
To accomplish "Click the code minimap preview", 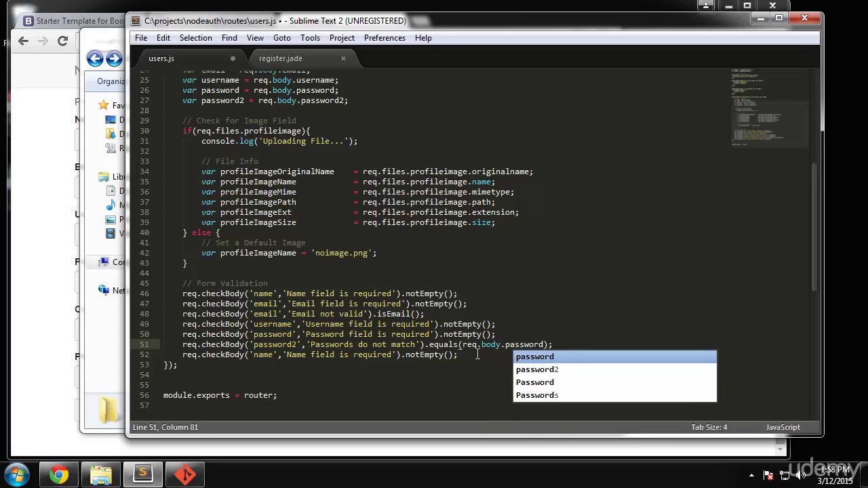I will pos(770,107).
